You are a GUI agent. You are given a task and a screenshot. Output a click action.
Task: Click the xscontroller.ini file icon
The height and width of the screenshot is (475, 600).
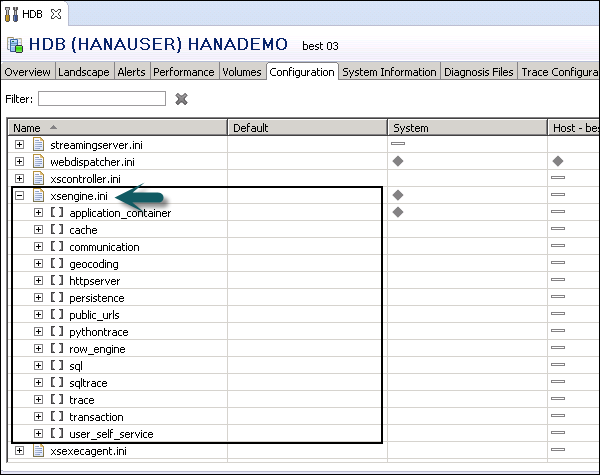click(x=38, y=178)
